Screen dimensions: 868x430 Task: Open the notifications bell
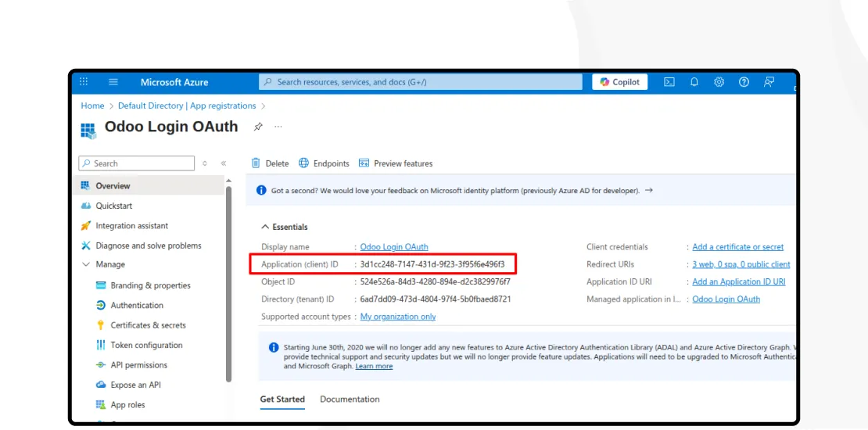tap(694, 82)
